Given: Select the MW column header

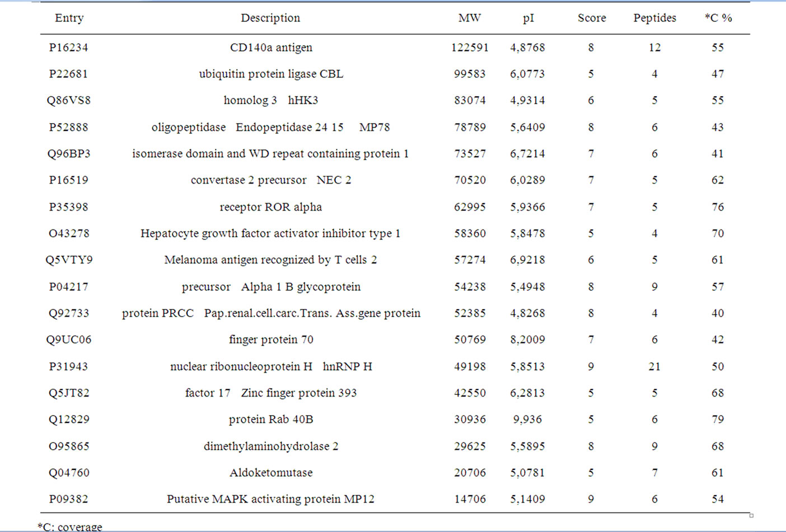Looking at the screenshot, I should (x=470, y=18).
